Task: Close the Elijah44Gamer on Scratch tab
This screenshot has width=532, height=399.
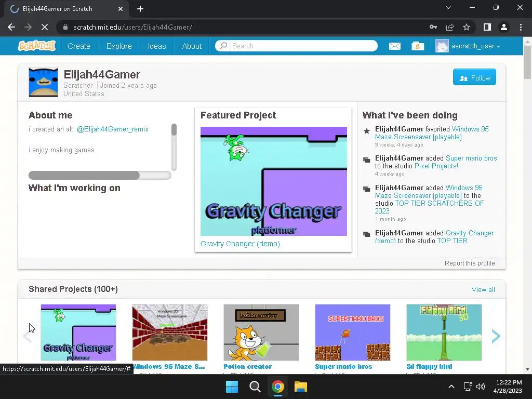Action: (121, 9)
